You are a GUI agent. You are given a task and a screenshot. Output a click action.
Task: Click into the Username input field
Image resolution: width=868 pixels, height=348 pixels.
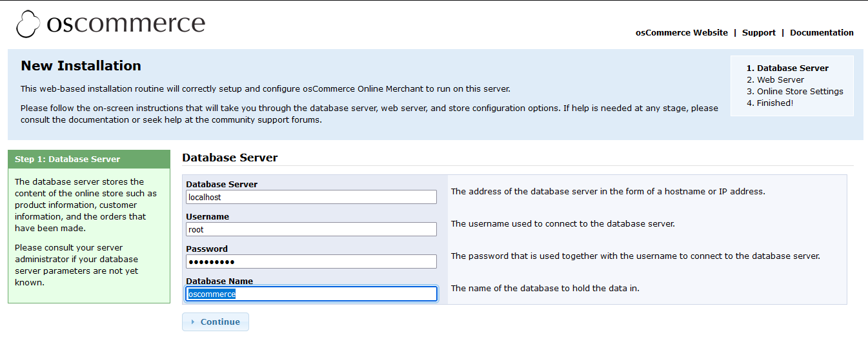pos(311,229)
